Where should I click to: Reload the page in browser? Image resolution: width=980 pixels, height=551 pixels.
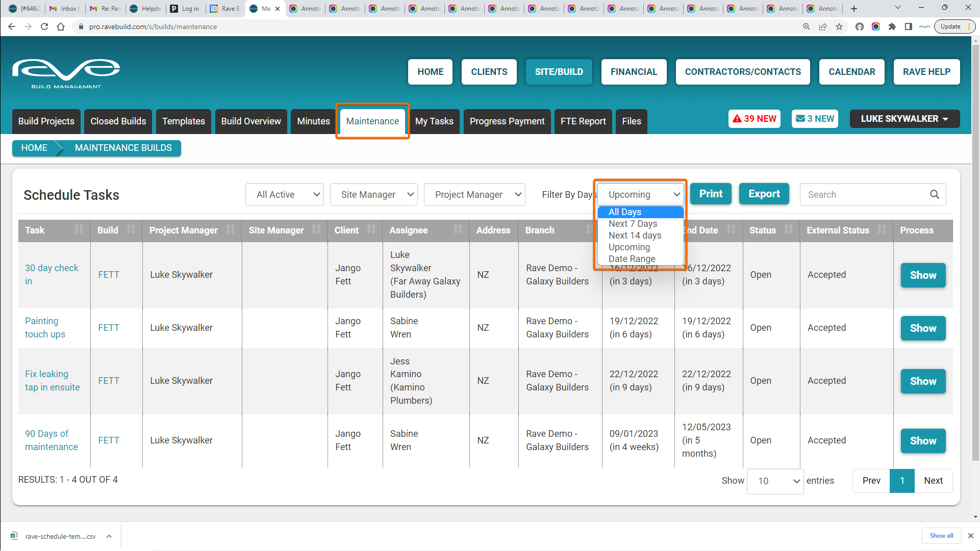click(x=44, y=27)
